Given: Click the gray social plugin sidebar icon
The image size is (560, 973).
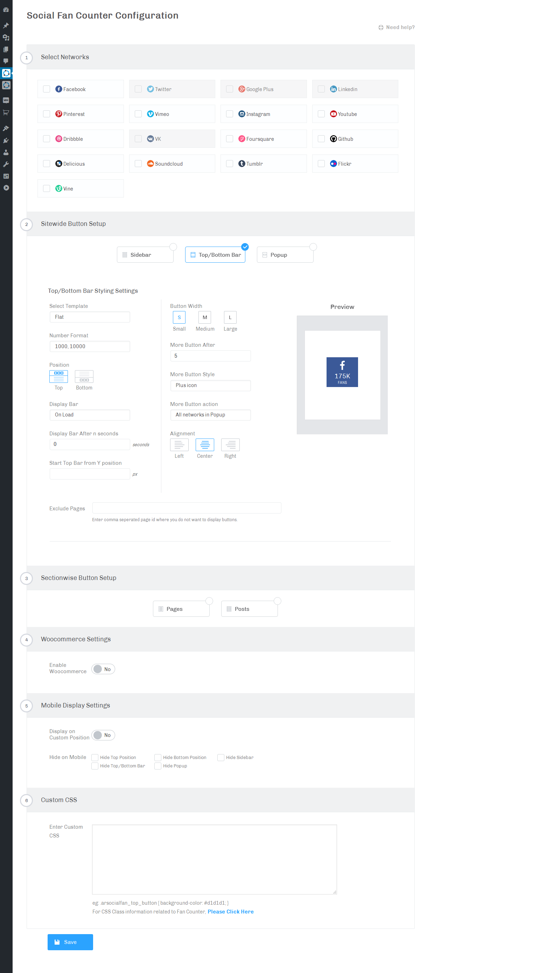Looking at the screenshot, I should point(6,85).
